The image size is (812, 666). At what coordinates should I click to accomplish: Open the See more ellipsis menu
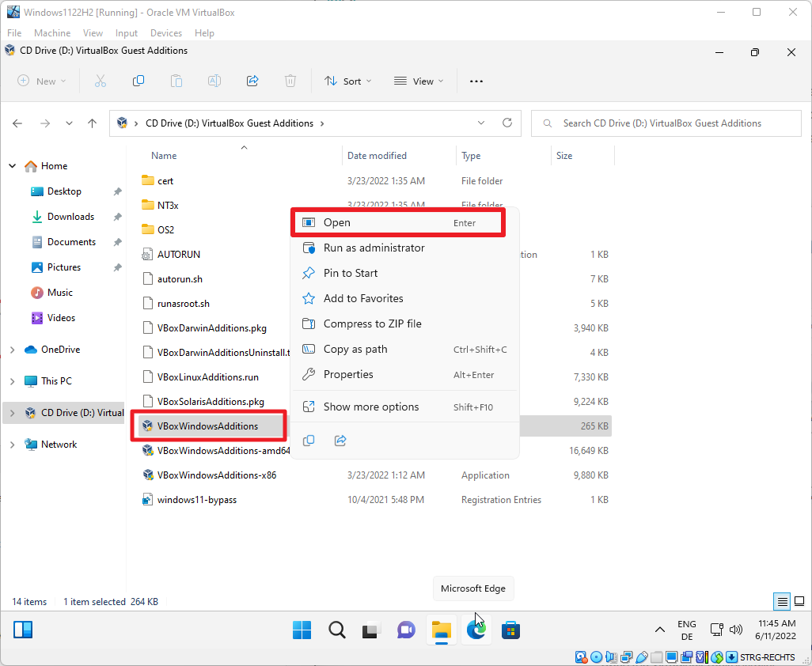point(476,81)
